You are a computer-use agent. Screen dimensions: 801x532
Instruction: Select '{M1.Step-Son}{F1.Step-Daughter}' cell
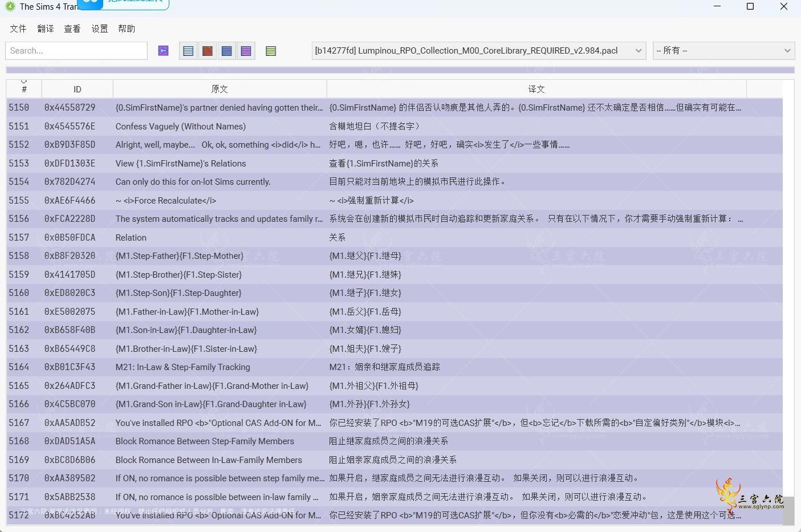point(178,293)
